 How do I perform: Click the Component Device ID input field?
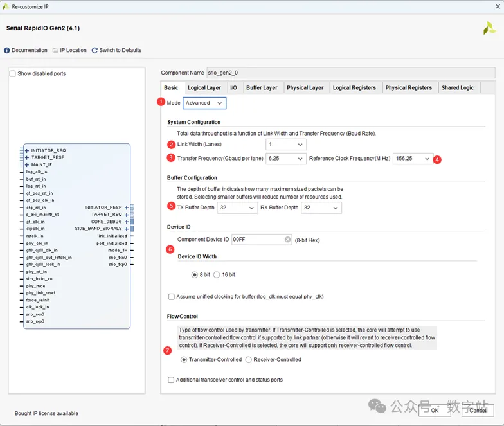point(262,240)
